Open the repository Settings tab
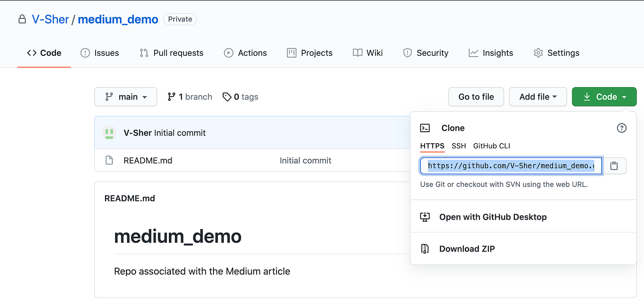 point(556,53)
